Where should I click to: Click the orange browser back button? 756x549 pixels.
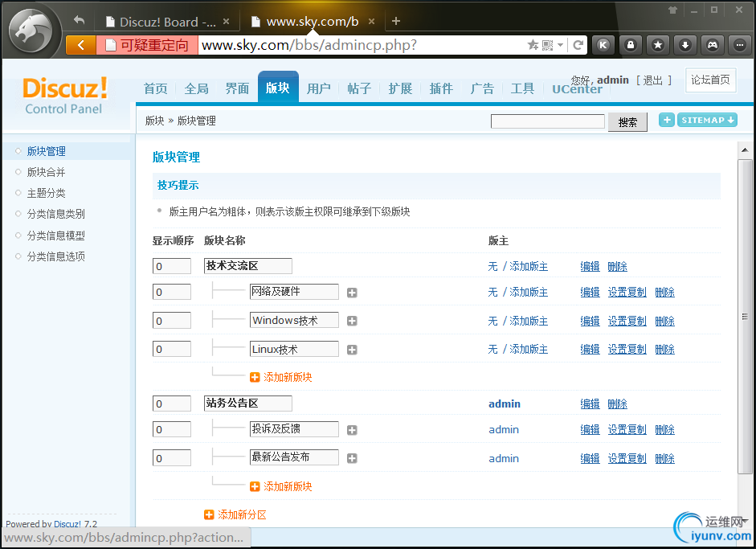coord(80,45)
